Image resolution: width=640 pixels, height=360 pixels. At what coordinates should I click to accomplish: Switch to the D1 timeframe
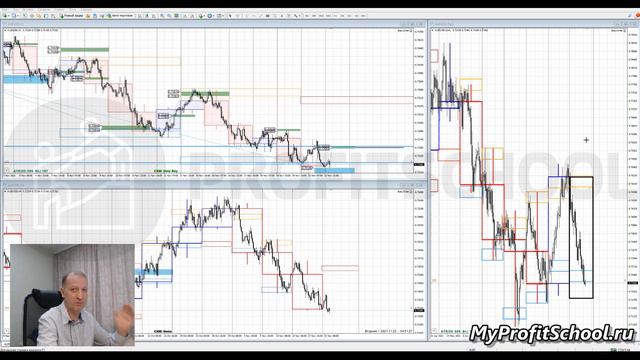(x=349, y=16)
